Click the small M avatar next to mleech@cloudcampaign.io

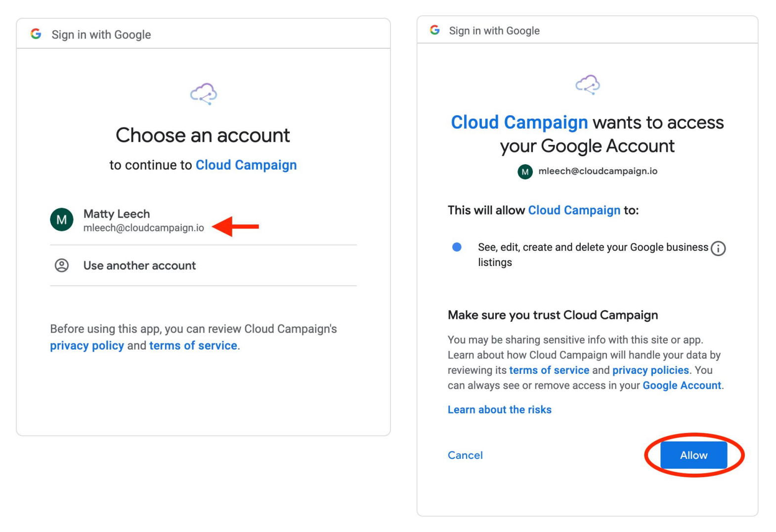[x=525, y=172]
